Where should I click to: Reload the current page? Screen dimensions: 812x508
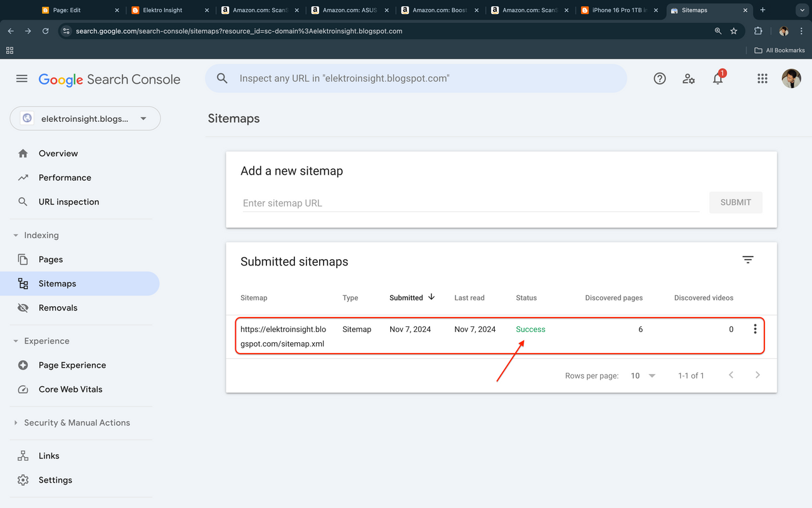click(x=45, y=31)
